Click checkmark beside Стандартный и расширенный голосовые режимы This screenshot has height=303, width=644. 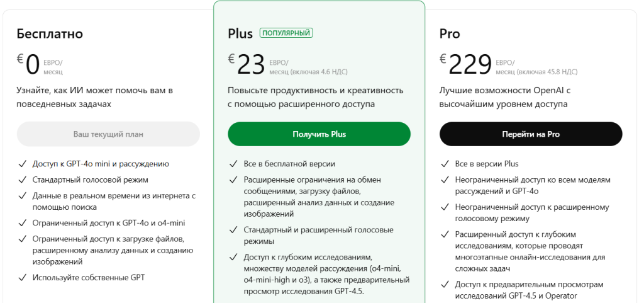[233, 230]
